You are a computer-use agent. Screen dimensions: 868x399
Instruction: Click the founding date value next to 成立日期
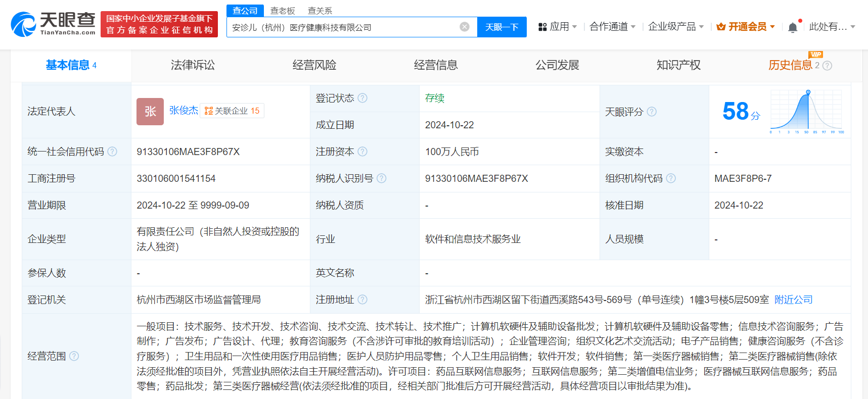pyautogui.click(x=449, y=125)
